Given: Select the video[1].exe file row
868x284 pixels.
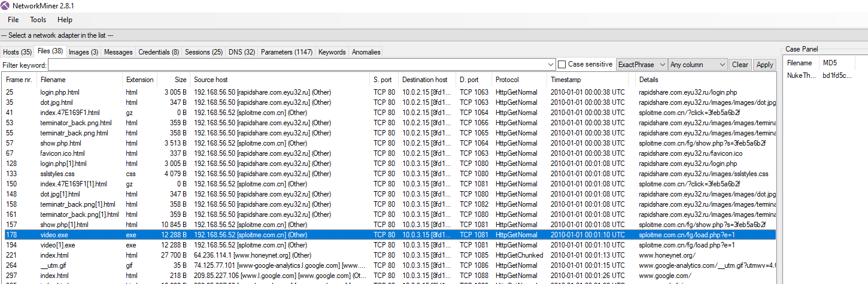Looking at the screenshot, I should click(58, 245).
